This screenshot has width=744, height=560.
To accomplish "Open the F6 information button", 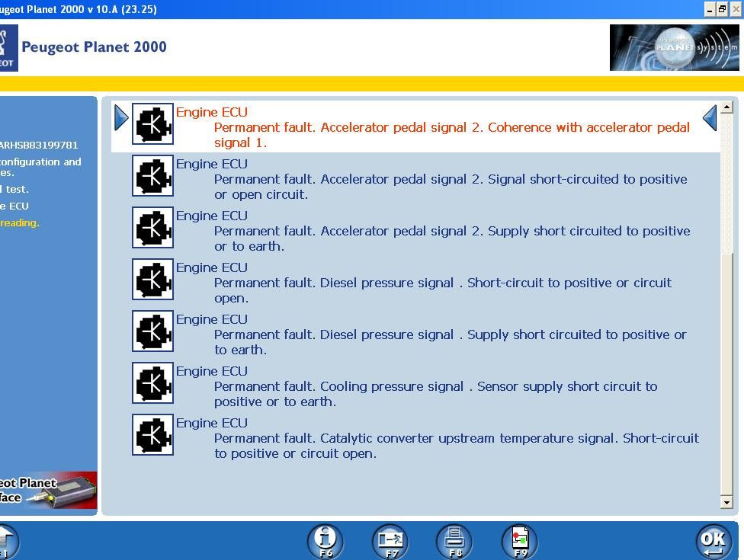I will tap(325, 541).
